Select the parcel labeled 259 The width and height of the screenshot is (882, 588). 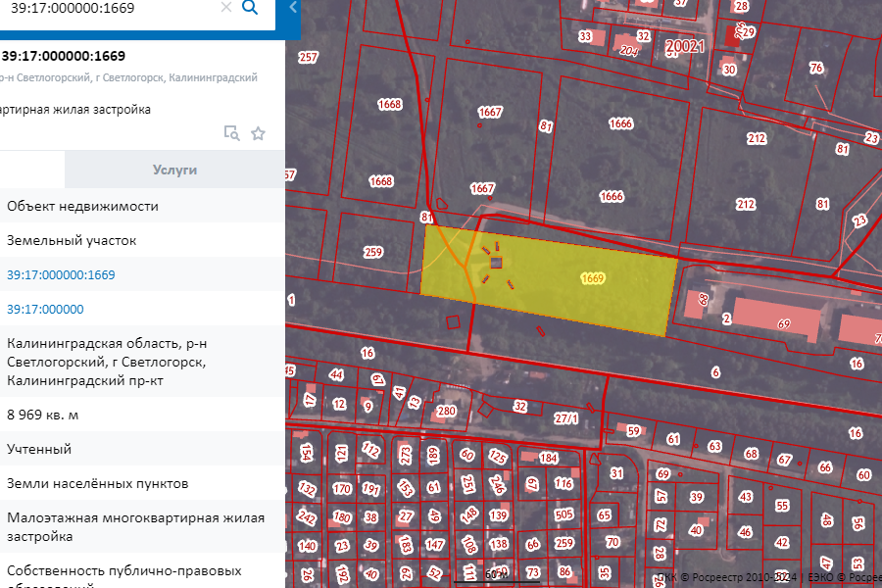click(x=372, y=253)
